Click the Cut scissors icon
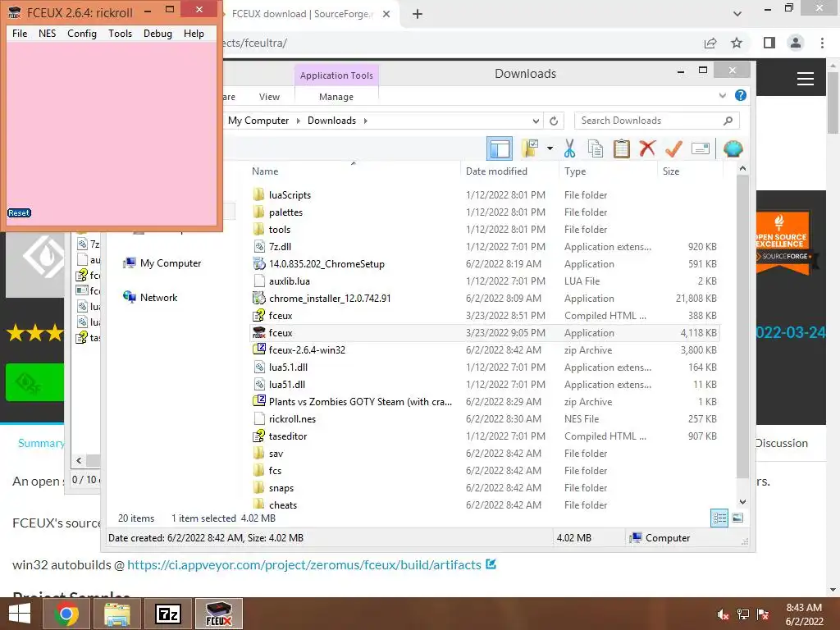The width and height of the screenshot is (840, 630). click(x=569, y=148)
